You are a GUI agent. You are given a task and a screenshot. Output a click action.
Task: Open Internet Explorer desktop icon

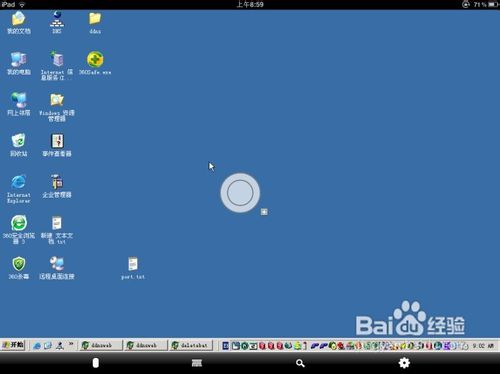click(x=19, y=188)
